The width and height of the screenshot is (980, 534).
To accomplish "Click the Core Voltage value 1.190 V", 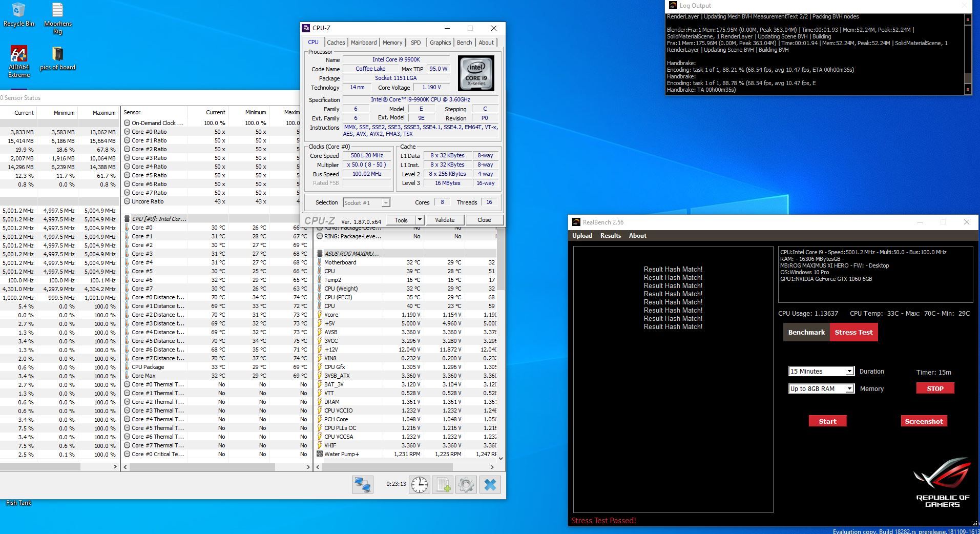I will tap(431, 88).
